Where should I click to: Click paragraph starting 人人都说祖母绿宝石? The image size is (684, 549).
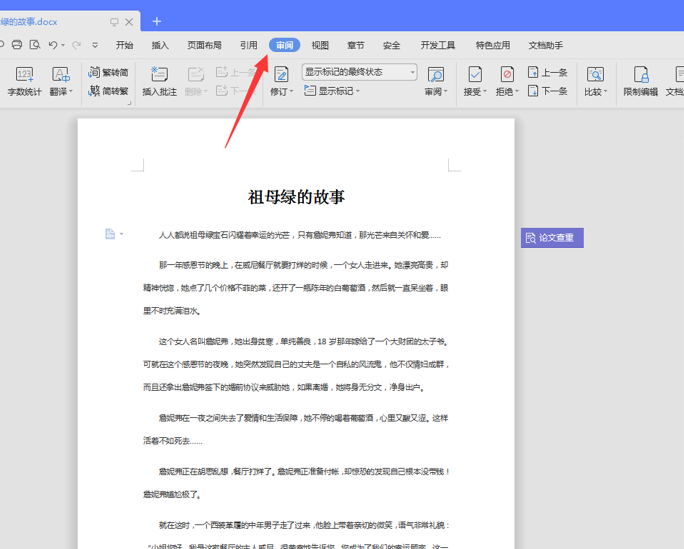click(x=300, y=235)
